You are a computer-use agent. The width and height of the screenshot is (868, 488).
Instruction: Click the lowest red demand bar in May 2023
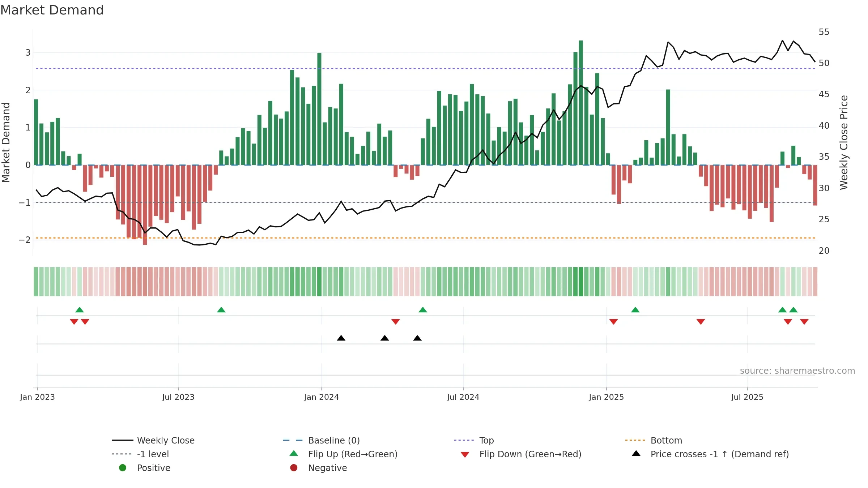click(145, 205)
